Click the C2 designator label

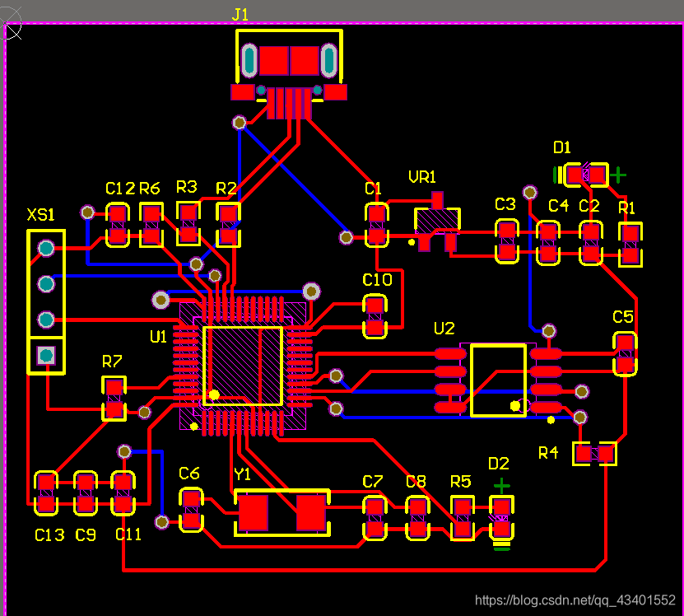coord(589,206)
